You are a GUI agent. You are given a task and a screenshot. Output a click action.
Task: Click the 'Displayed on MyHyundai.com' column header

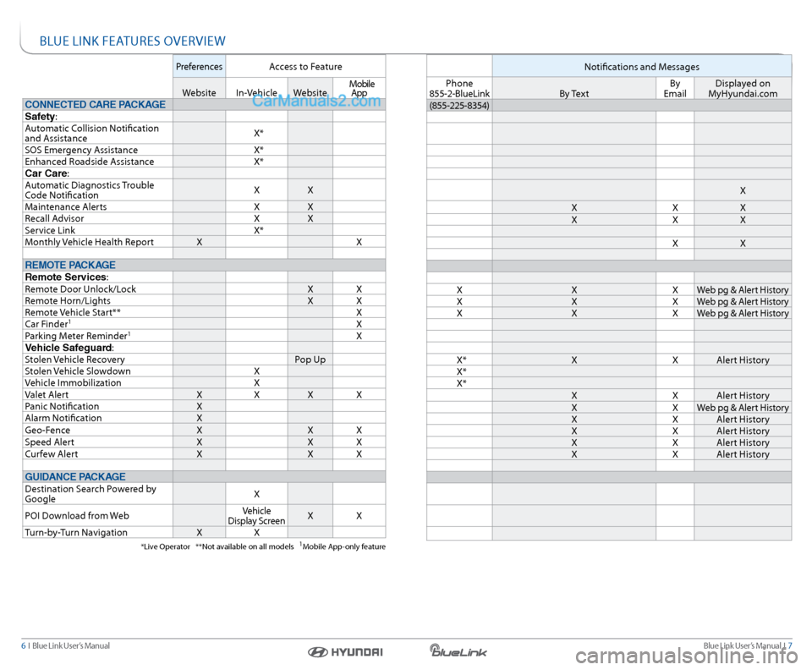(743, 89)
